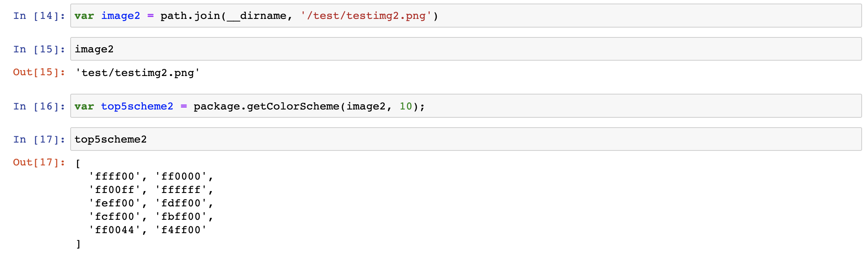Select the In [15] prompt label

point(39,49)
